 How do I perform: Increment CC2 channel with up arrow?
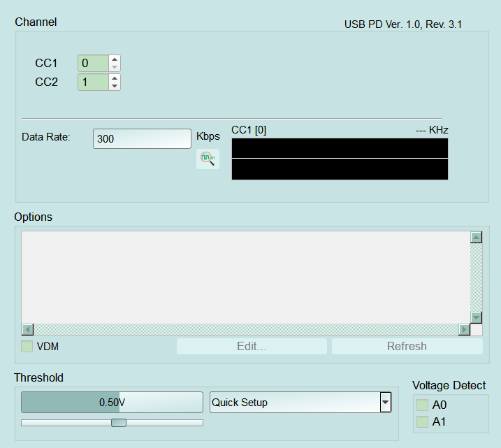(x=115, y=78)
